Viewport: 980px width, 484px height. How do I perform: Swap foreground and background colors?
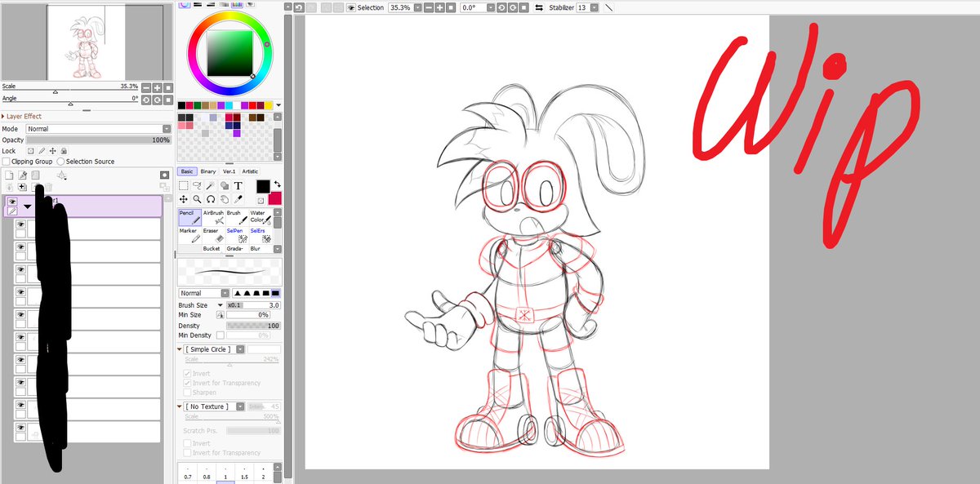(x=278, y=184)
